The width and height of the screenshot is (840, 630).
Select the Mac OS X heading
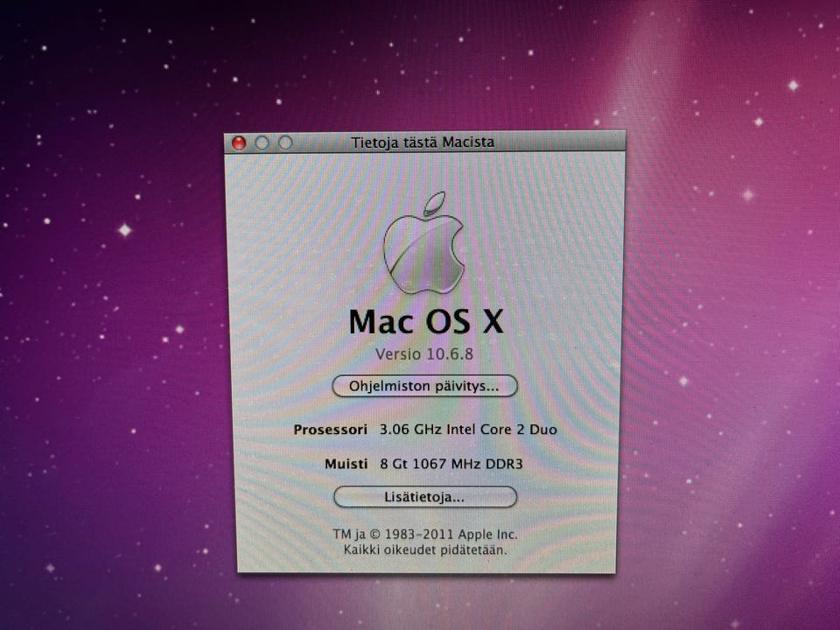tap(426, 321)
